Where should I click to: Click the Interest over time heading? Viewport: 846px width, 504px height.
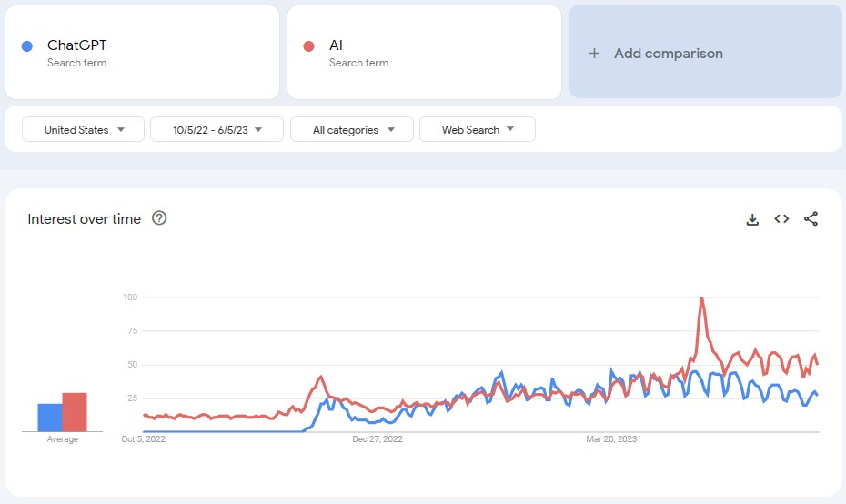(x=85, y=219)
